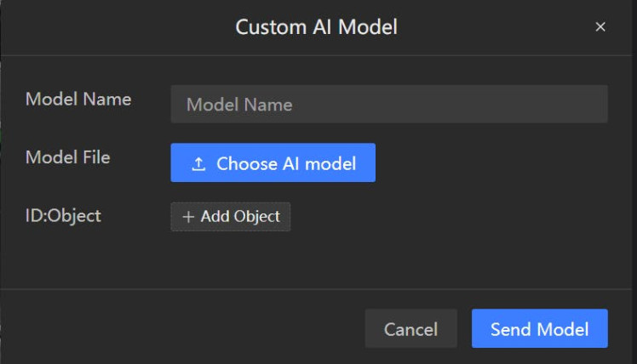Focus the Model Name text field
Image resolution: width=637 pixels, height=364 pixels.
coord(388,105)
